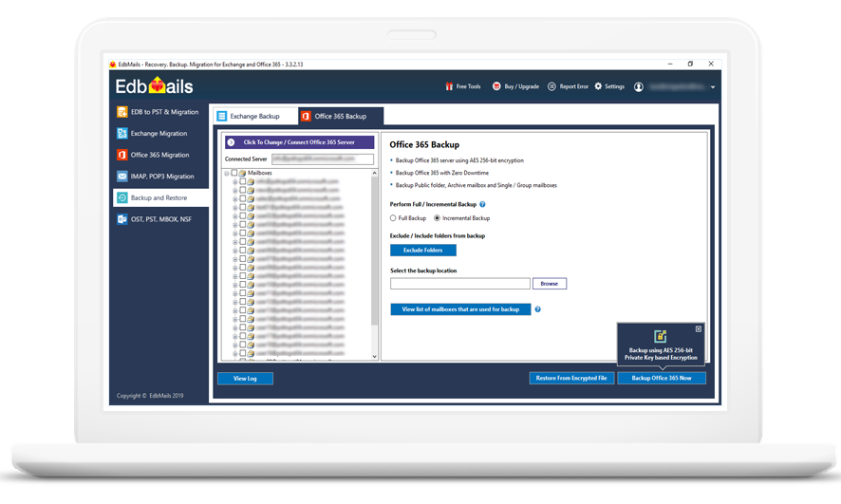Open the Report Error icon
This screenshot has height=504, width=841.
pos(551,86)
